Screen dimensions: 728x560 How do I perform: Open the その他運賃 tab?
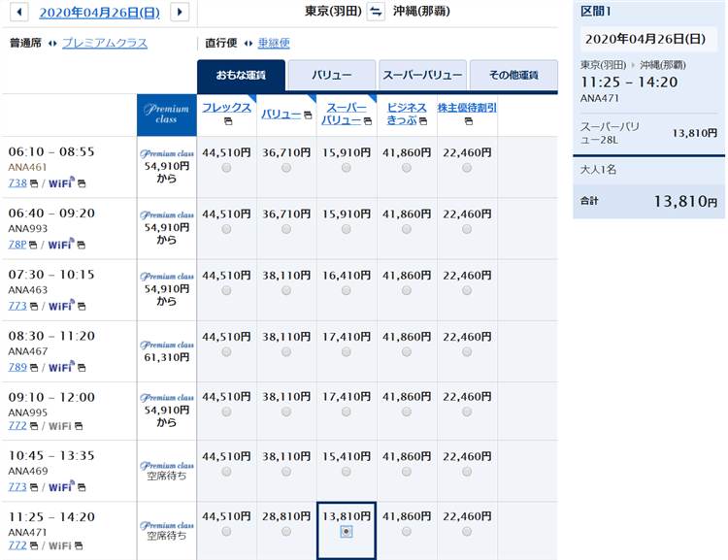click(x=513, y=75)
